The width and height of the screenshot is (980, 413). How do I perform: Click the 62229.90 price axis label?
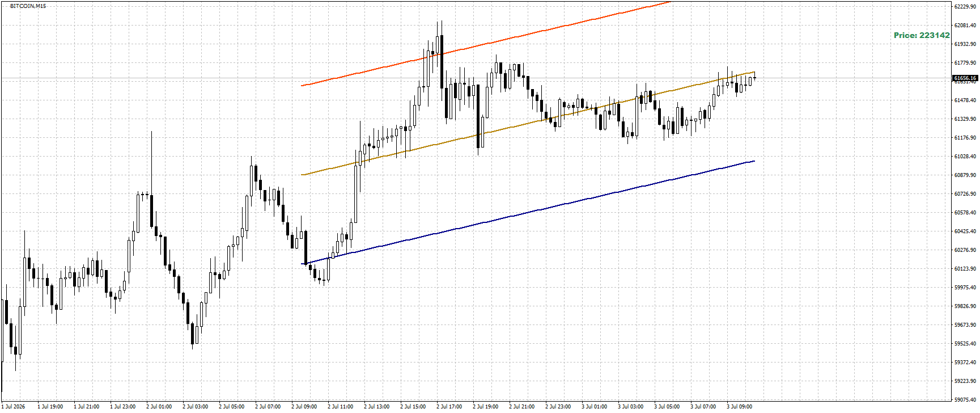pos(965,7)
